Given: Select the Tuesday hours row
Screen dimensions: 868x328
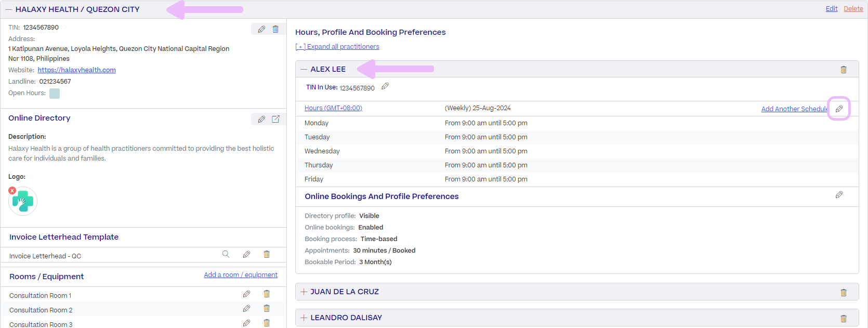Looking at the screenshot, I should 577,137.
